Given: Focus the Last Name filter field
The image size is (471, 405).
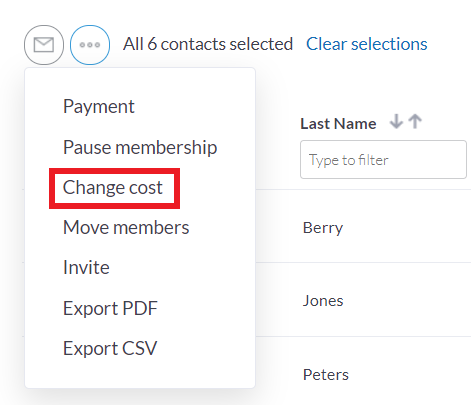Looking at the screenshot, I should coord(383,160).
